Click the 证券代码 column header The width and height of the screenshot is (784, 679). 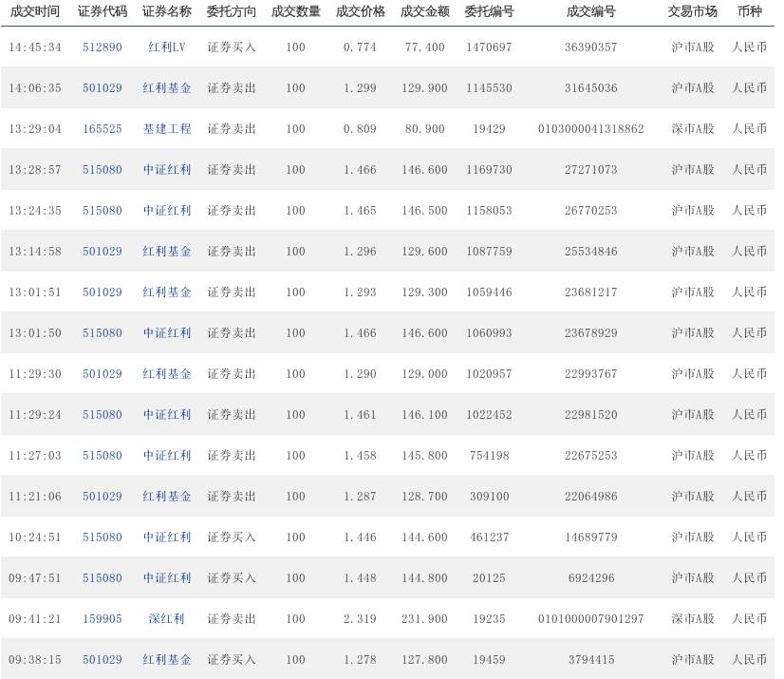click(102, 12)
